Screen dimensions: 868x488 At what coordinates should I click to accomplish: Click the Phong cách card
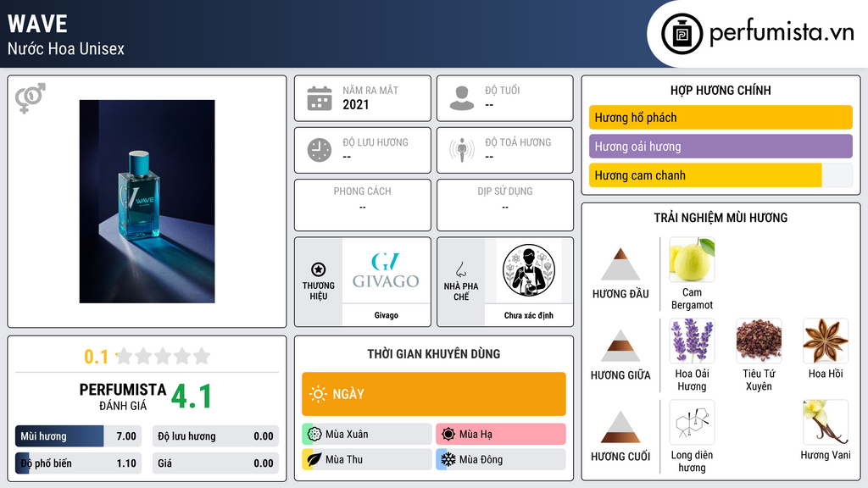(363, 205)
